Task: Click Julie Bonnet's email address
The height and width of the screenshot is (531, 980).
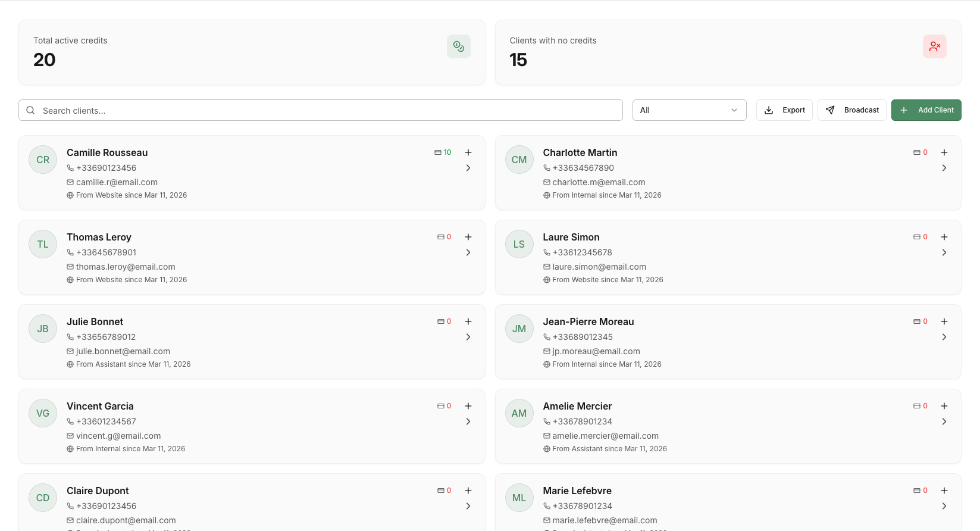Action: point(123,351)
